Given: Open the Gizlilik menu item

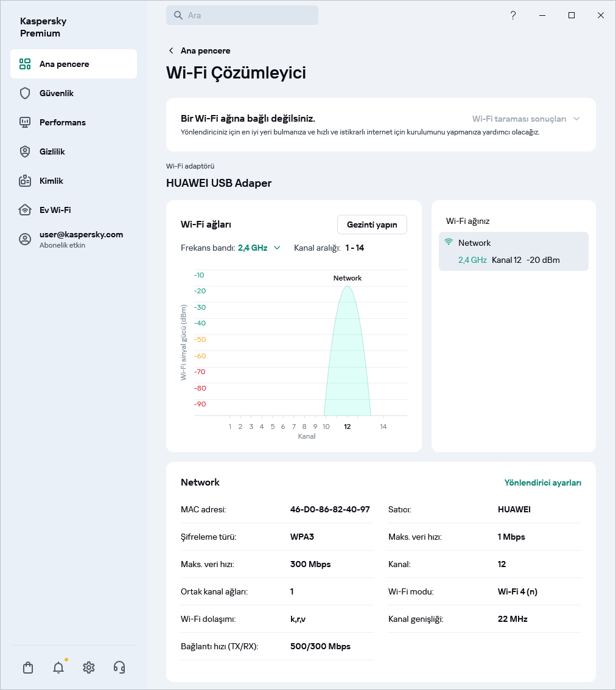Looking at the screenshot, I should (52, 152).
